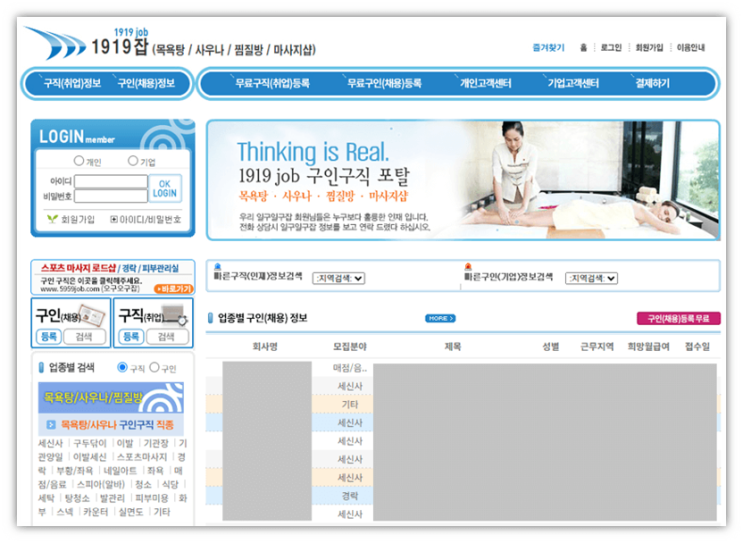This screenshot has height=543, width=743.
Task: Click 실면도 category link
Action: click(131, 512)
